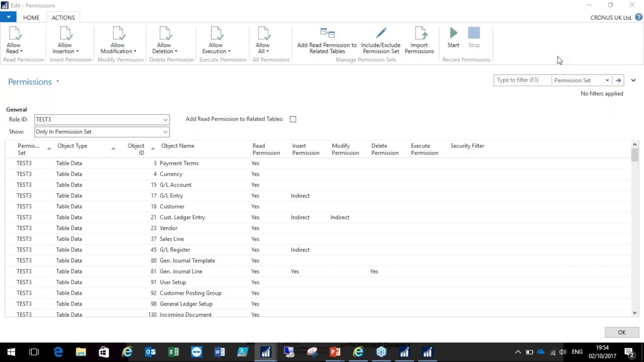Open the Allow Deletion ribbon button
The height and width of the screenshot is (362, 644).
[165, 41]
